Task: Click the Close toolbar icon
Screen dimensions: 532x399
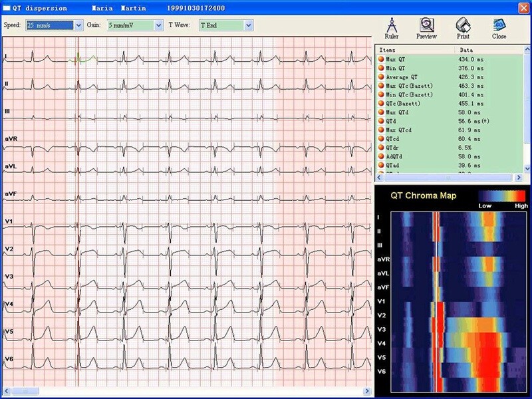Action: tap(499, 29)
